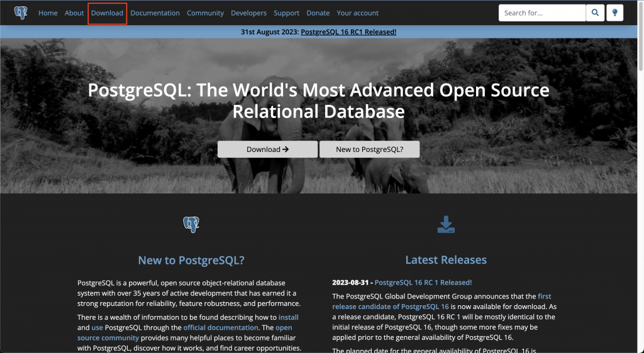Viewport: 644px width, 353px height.
Task: Open the Developers nav item
Action: tap(248, 13)
